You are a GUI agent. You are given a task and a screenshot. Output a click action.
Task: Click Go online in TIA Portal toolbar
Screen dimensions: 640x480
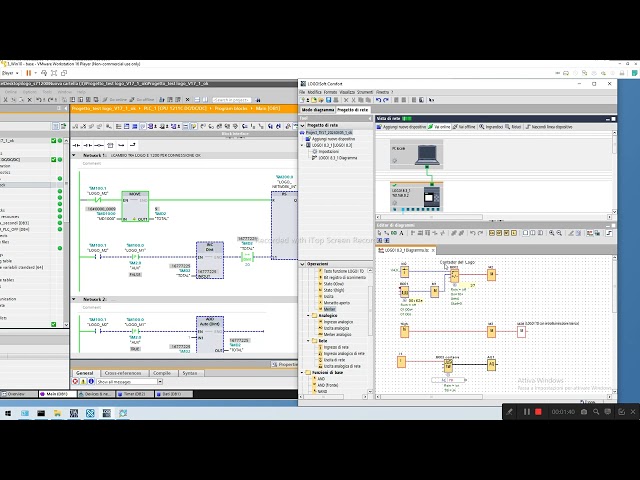point(115,100)
